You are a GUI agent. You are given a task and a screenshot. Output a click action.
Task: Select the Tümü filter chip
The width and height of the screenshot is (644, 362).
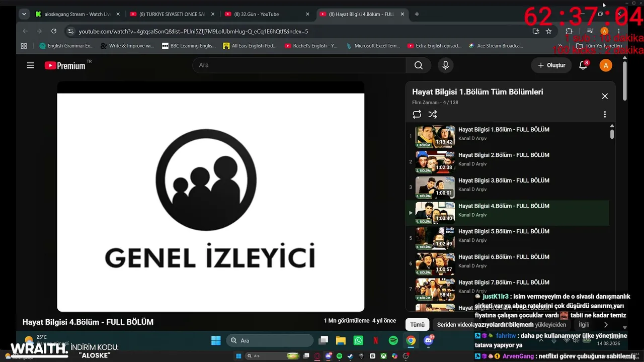[x=417, y=325]
